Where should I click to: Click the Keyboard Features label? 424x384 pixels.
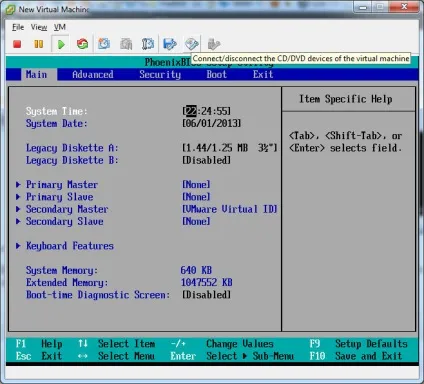tap(70, 246)
